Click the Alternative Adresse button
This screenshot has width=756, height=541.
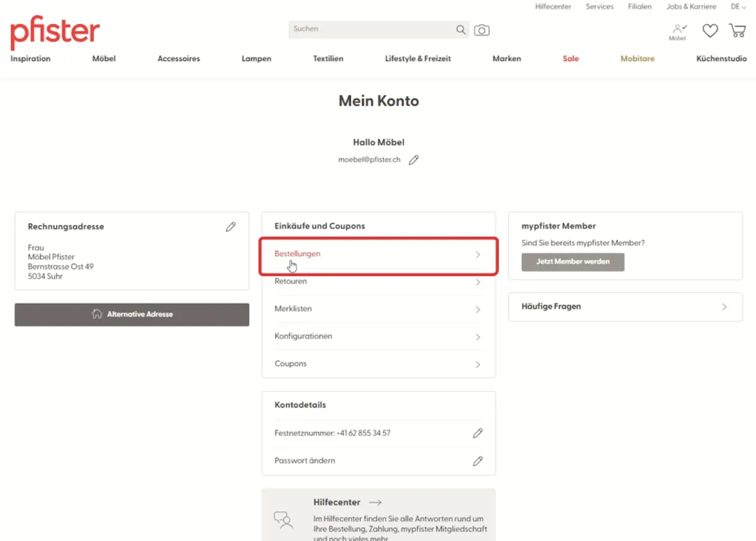point(132,314)
